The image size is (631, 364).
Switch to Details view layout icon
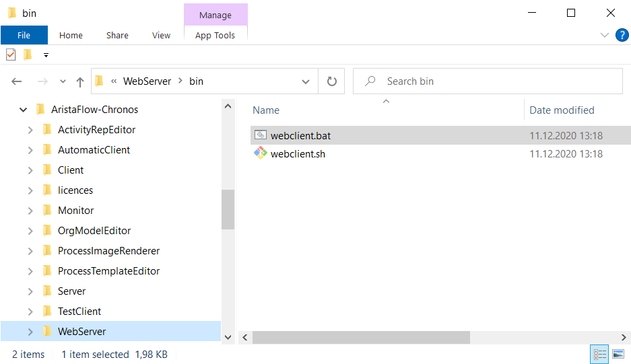pyautogui.click(x=599, y=354)
